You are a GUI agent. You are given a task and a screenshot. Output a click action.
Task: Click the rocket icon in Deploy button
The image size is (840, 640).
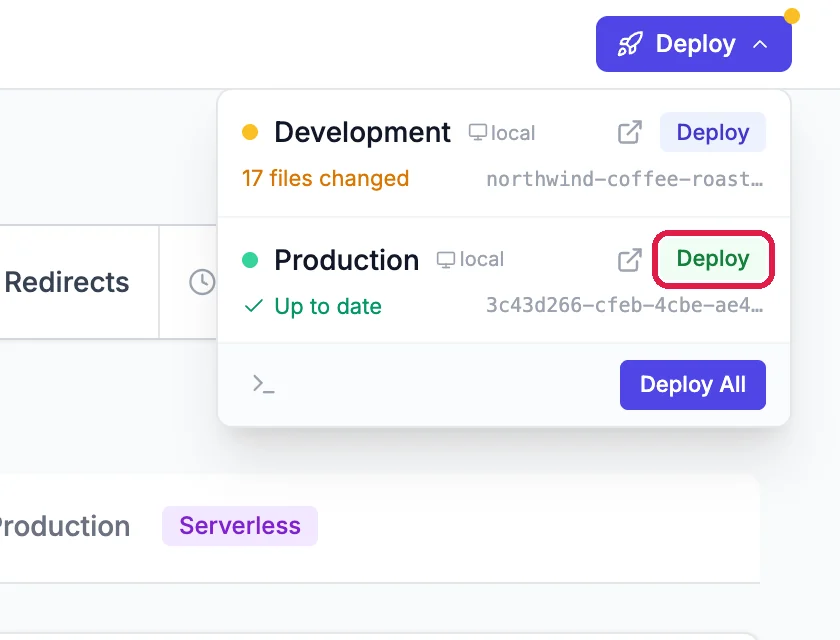tap(629, 44)
